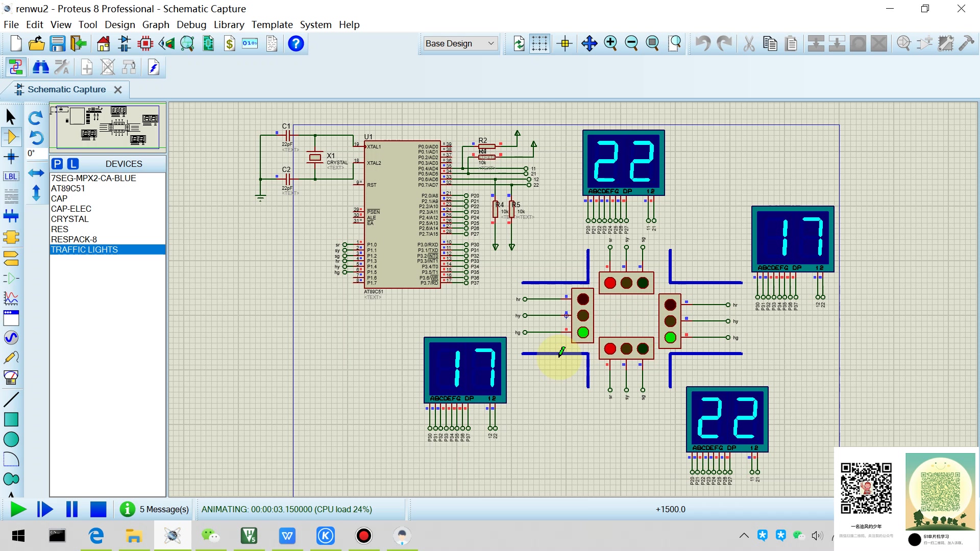Click the Pause simulation button
The height and width of the screenshot is (551, 980).
71,509
